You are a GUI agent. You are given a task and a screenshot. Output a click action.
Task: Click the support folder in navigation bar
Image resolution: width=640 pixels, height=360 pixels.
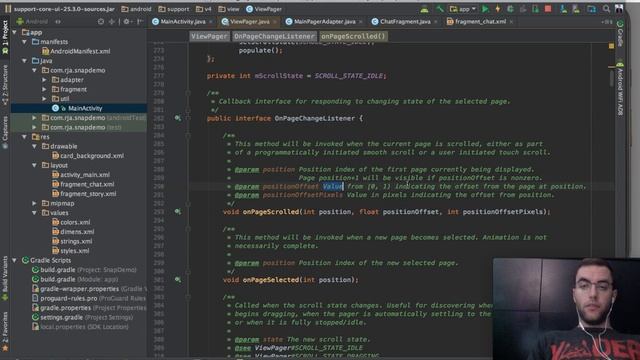[x=174, y=9]
